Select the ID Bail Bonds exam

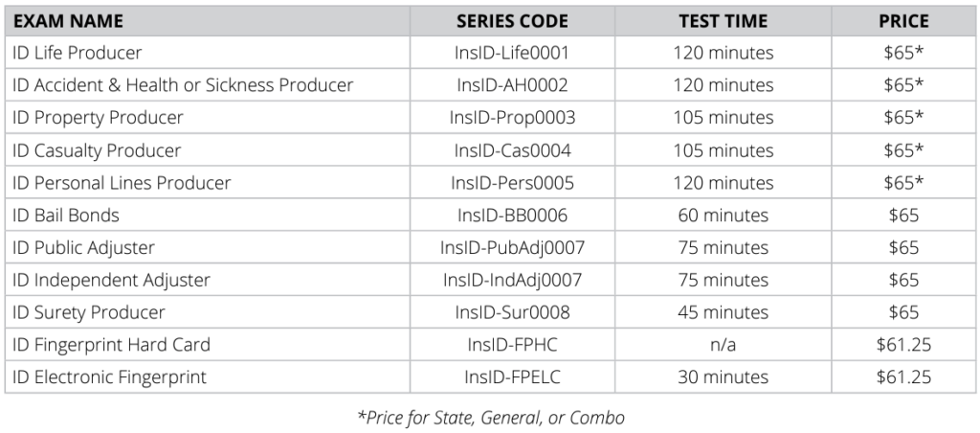(x=66, y=216)
